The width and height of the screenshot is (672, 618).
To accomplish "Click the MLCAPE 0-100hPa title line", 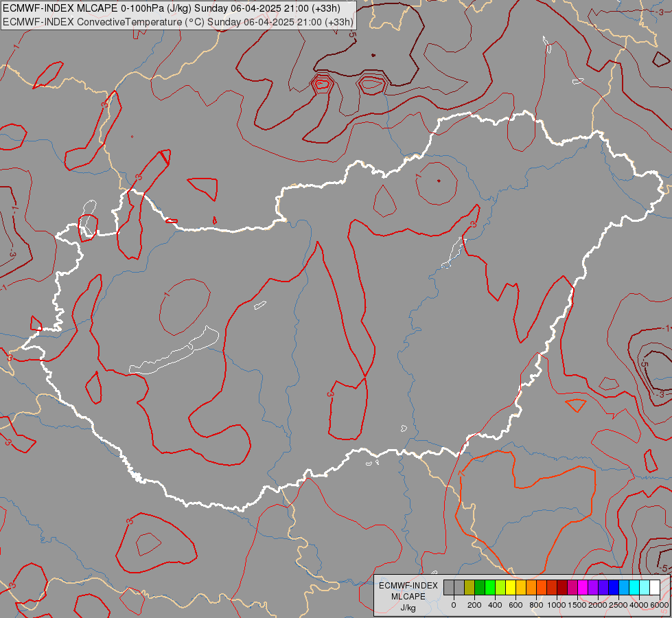I will point(172,8).
